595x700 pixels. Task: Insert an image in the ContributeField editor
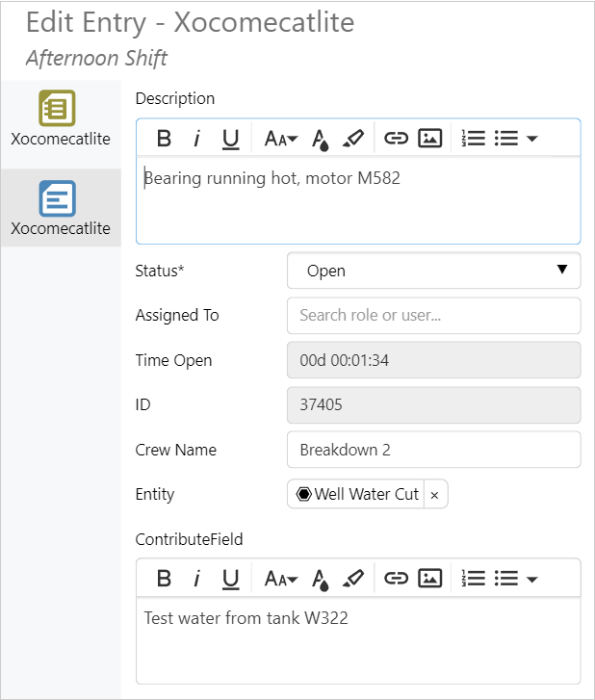pos(429,579)
